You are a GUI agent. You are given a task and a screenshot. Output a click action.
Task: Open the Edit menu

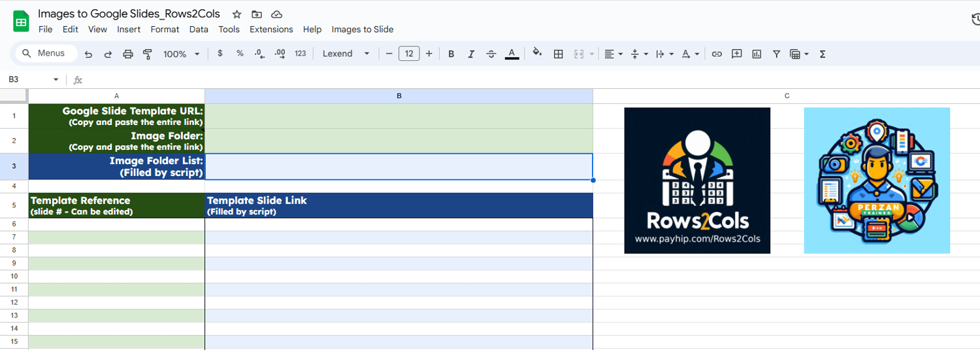(71, 29)
